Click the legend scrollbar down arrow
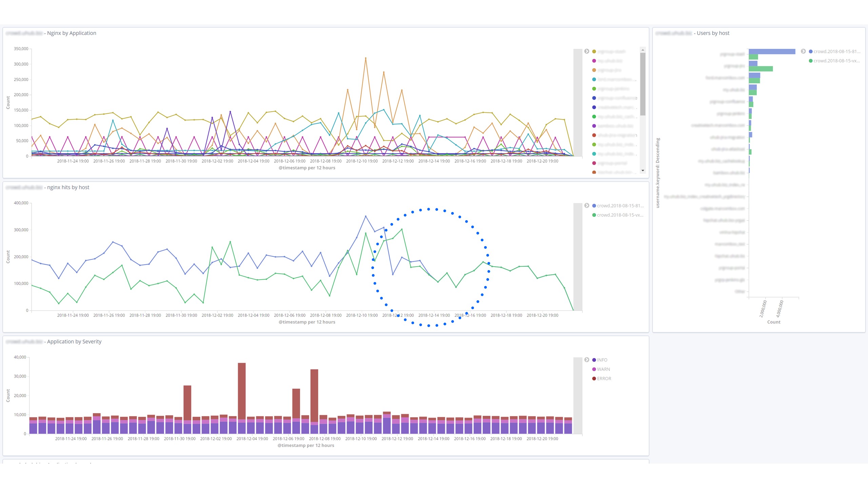This screenshot has height=488, width=868. click(643, 170)
